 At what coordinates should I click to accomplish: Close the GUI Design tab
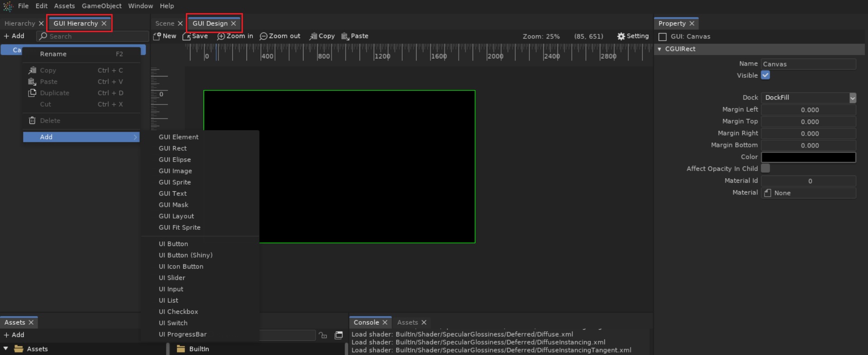pos(233,24)
